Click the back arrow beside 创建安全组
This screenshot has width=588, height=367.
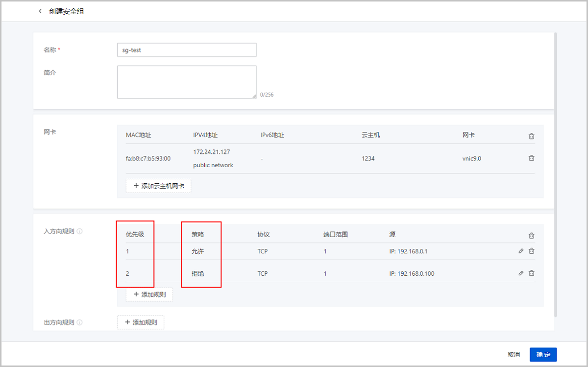40,11
